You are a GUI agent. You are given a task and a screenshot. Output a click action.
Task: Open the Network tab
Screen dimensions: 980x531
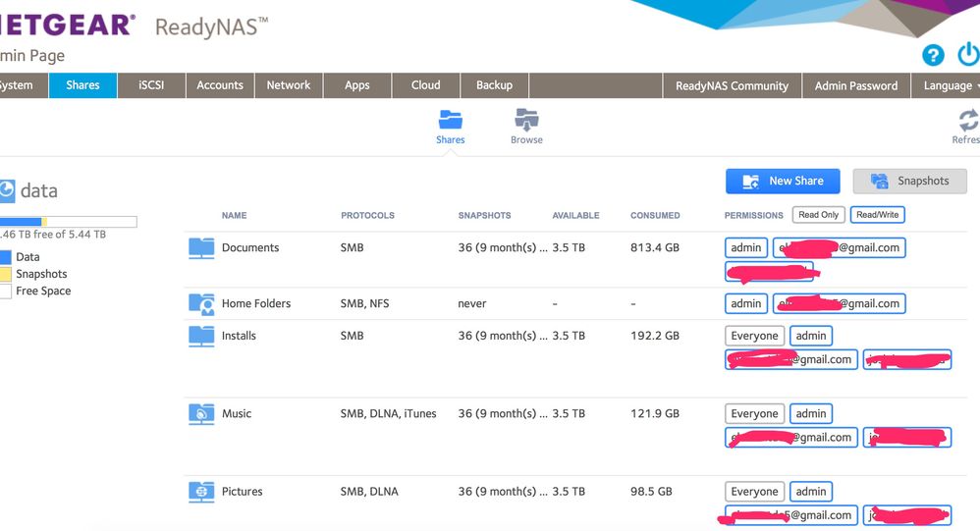[289, 85]
